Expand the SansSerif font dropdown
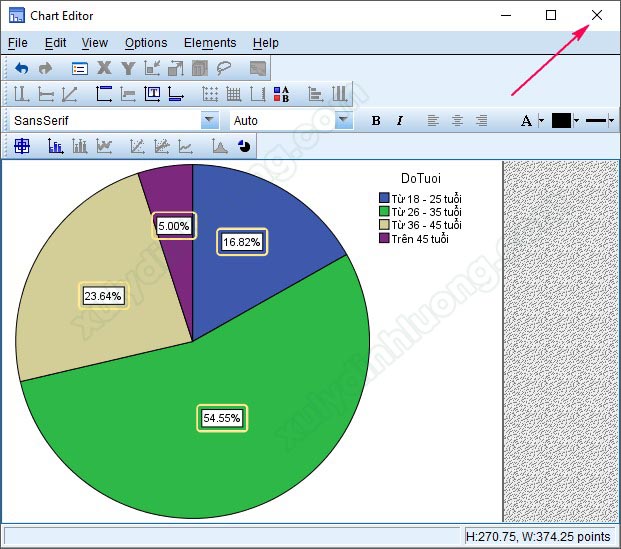This screenshot has width=621, height=549. [209, 120]
